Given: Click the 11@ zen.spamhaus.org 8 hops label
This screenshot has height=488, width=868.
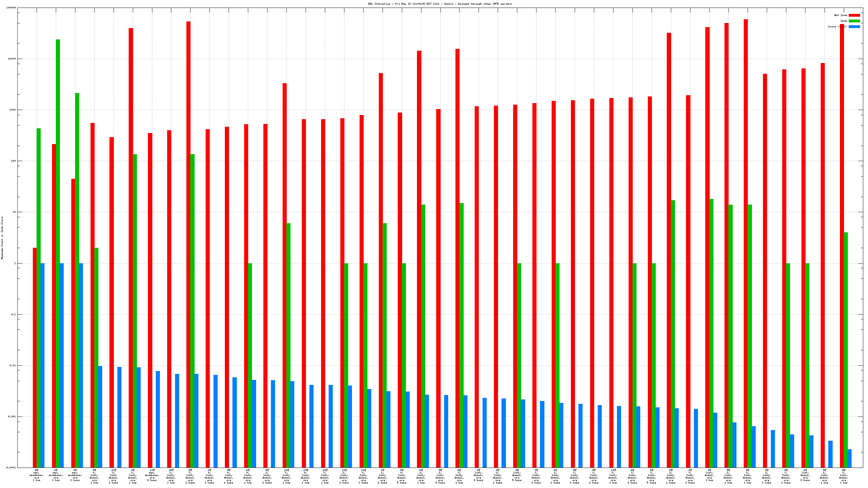Looking at the screenshot, I should pos(152,475).
